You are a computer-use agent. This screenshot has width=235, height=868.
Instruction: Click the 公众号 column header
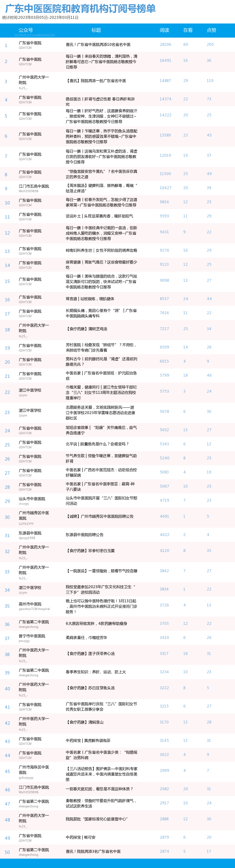click(x=26, y=30)
